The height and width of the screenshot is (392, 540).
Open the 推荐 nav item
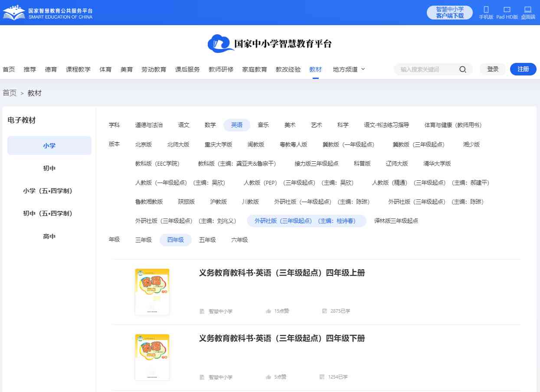click(x=30, y=69)
